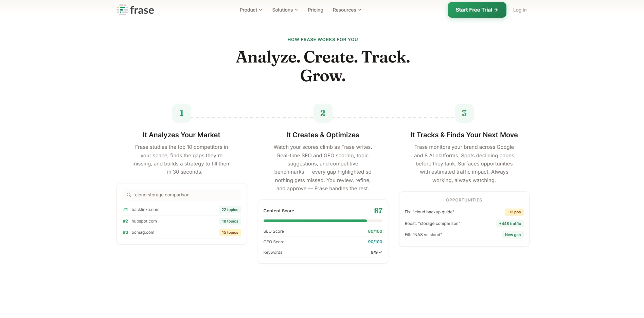Click the step 2 number badge

pyautogui.click(x=323, y=113)
